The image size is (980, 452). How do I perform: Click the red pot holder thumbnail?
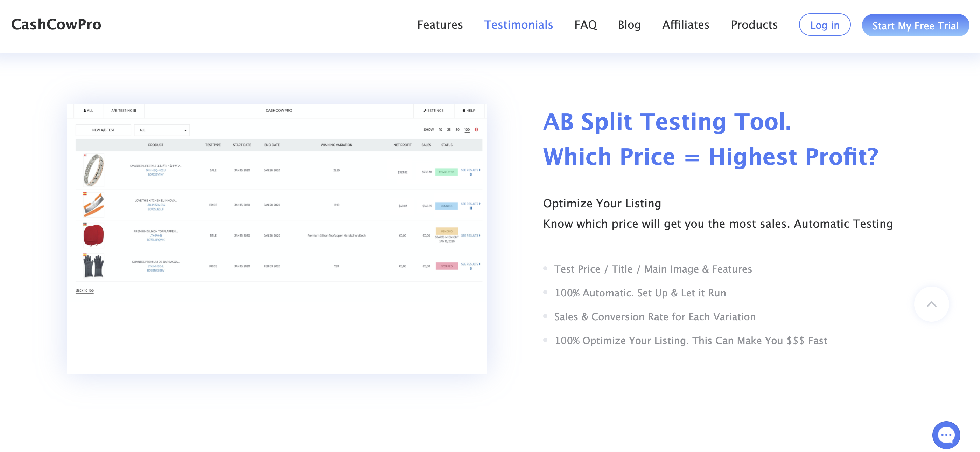(x=93, y=235)
